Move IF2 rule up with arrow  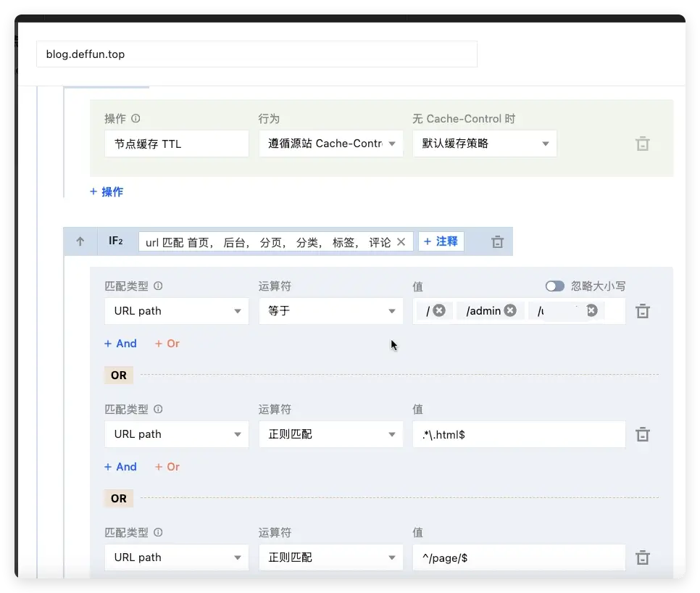pos(80,242)
